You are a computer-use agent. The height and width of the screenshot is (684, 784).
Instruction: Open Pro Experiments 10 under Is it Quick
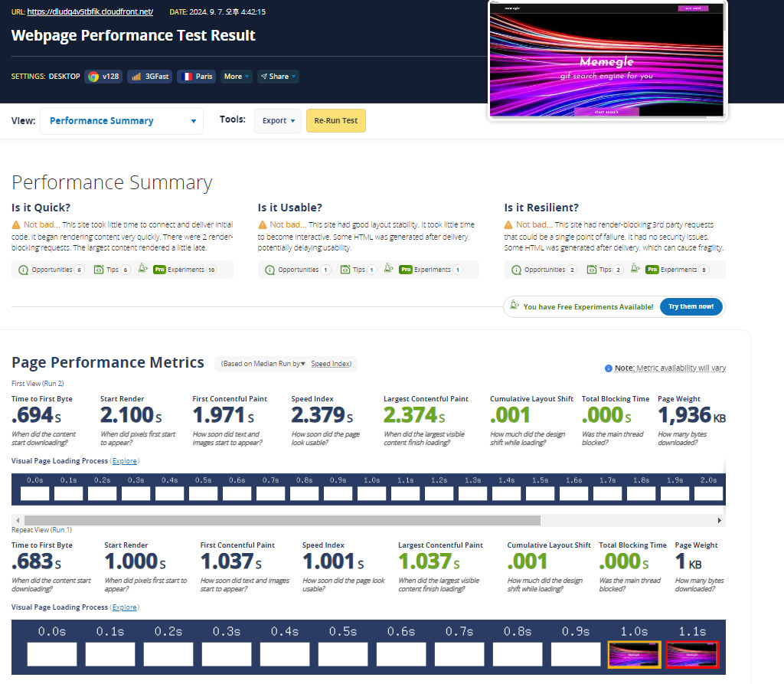pyautogui.click(x=185, y=270)
